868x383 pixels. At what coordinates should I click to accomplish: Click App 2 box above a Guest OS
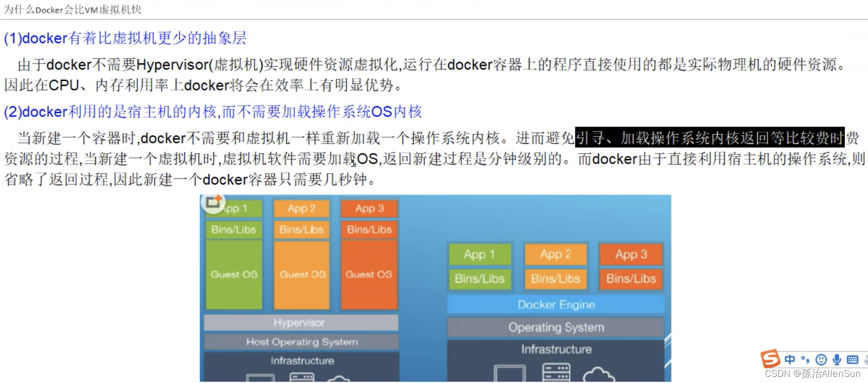[302, 208]
